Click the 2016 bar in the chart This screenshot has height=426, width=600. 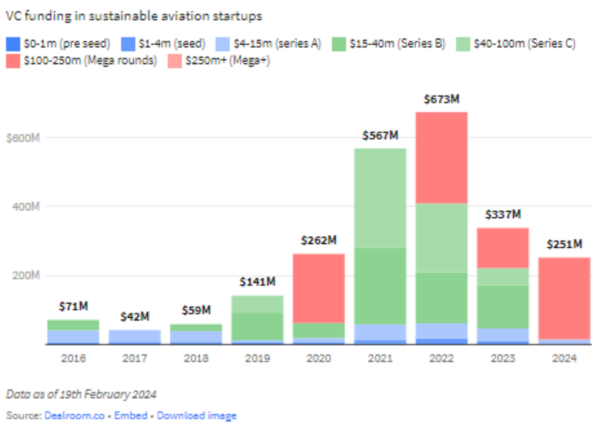[72, 332]
